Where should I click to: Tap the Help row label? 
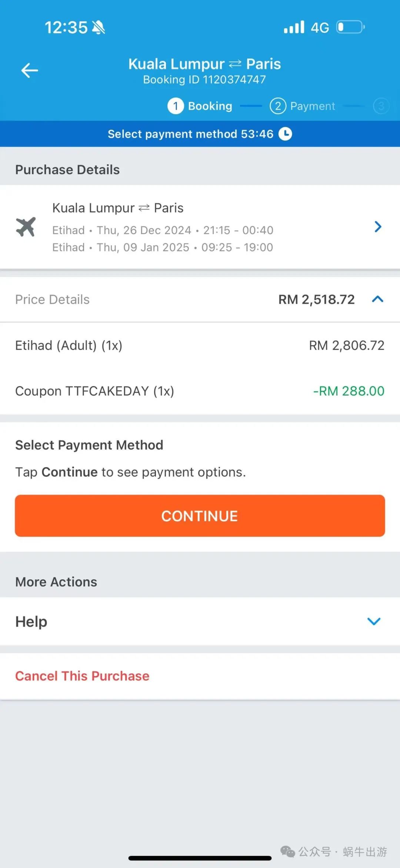(x=31, y=621)
